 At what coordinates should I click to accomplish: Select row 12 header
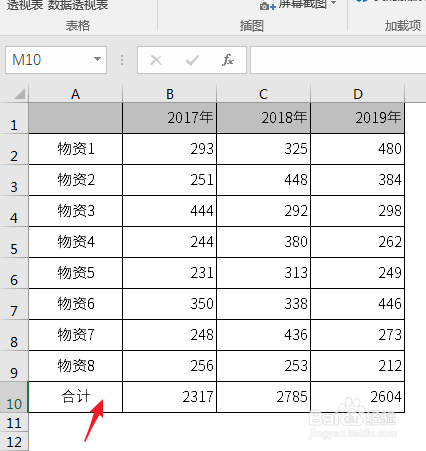(14, 442)
